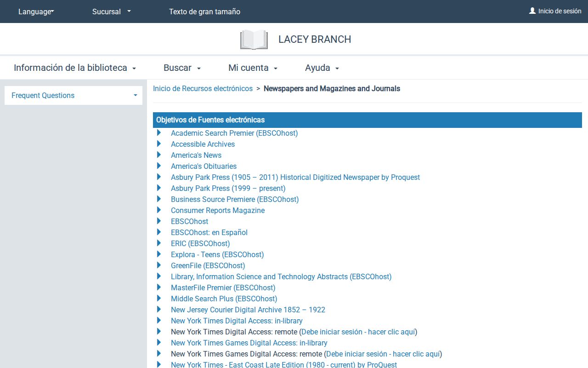Expand arrow next to Accessible Archives
The image size is (588, 368).
click(x=159, y=144)
